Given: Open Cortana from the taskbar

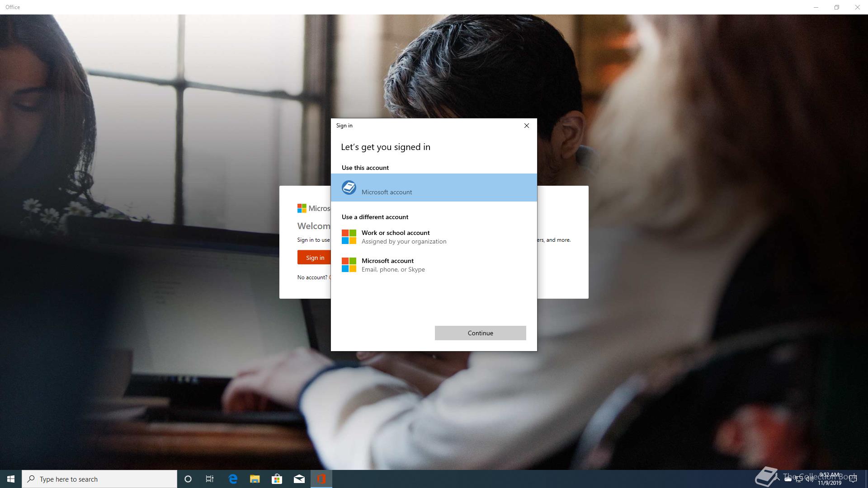Looking at the screenshot, I should (188, 479).
